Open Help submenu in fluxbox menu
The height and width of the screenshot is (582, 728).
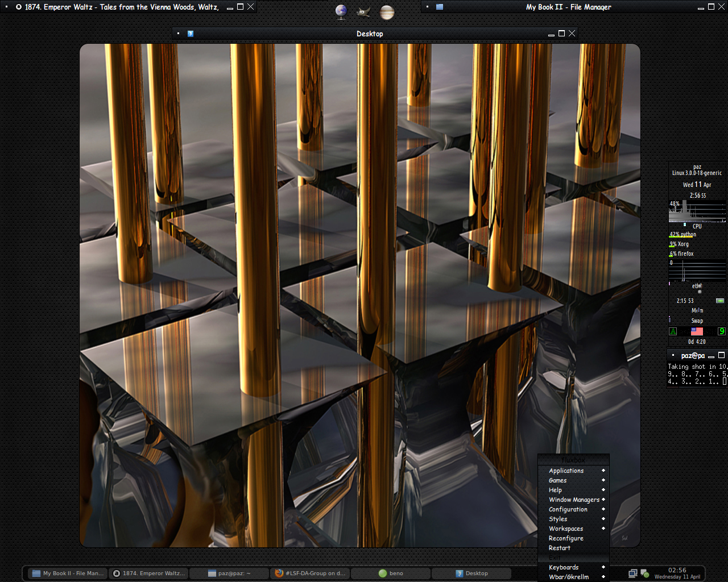coord(573,490)
